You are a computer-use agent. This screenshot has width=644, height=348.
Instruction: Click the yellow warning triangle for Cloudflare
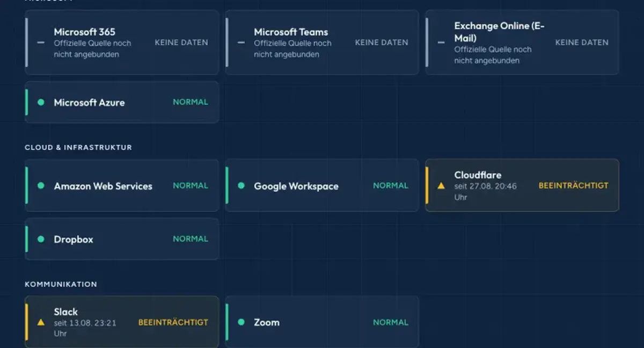tap(441, 186)
